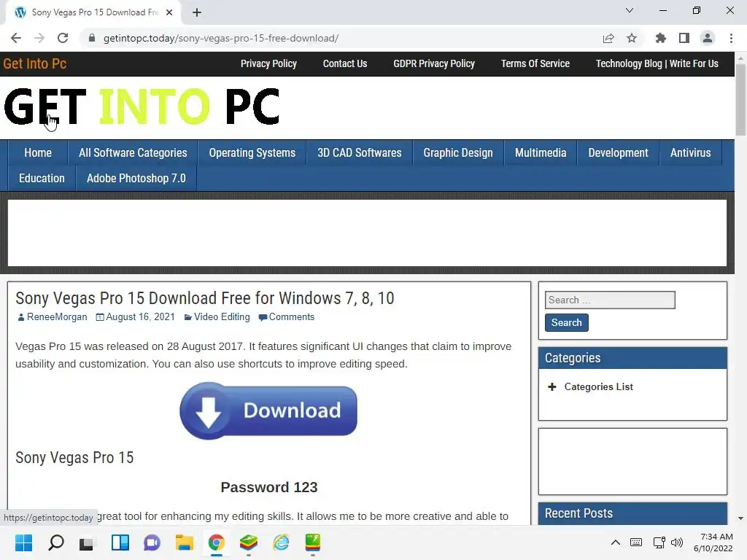The image size is (747, 560).
Task: Open the Windows Start menu
Action: coord(23,542)
